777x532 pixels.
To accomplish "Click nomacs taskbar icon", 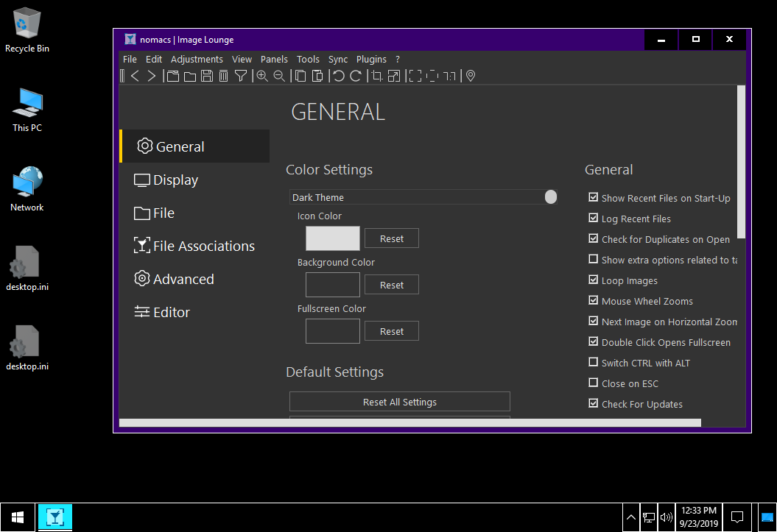I will 55,517.
